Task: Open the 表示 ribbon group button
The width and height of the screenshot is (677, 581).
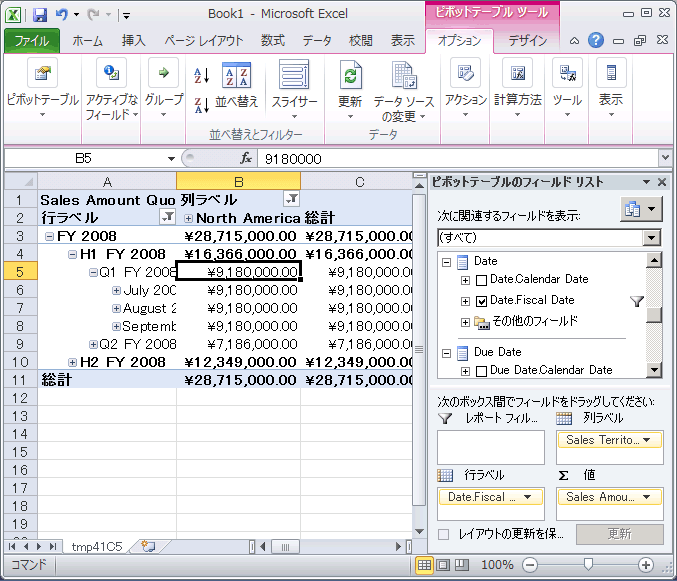Action: point(611,88)
